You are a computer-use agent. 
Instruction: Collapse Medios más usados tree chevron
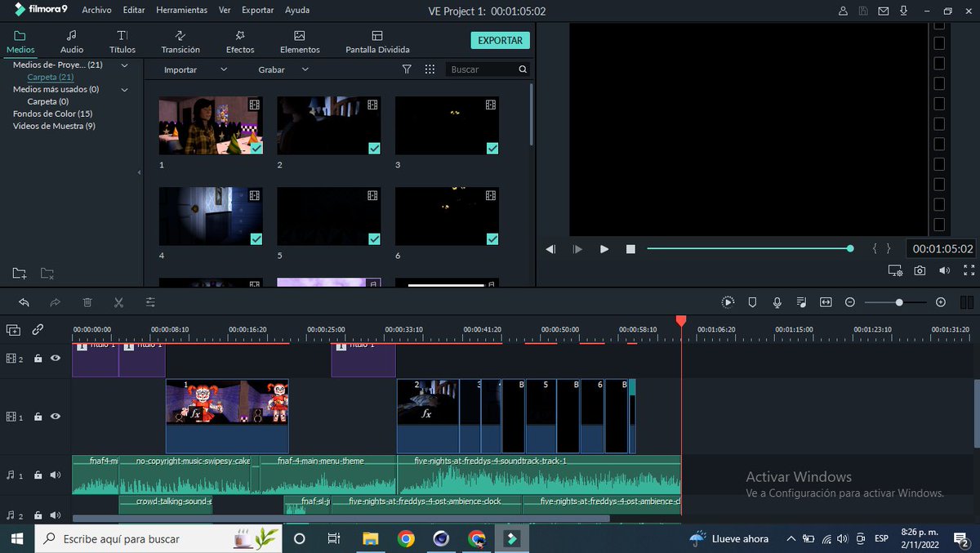tap(125, 89)
